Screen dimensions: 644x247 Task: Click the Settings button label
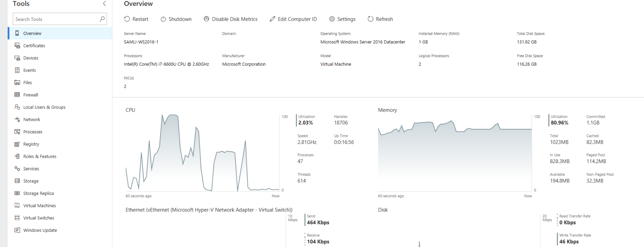tap(346, 19)
